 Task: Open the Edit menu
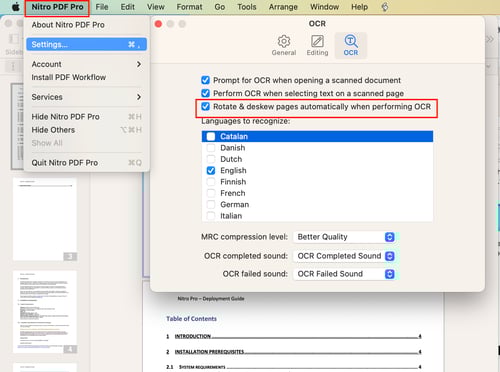point(128,7)
